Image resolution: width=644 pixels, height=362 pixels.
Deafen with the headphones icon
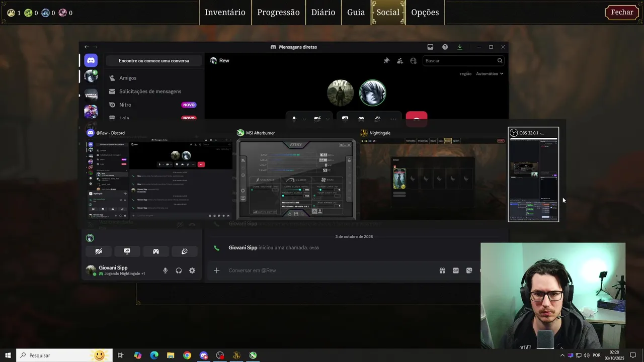pos(179,270)
